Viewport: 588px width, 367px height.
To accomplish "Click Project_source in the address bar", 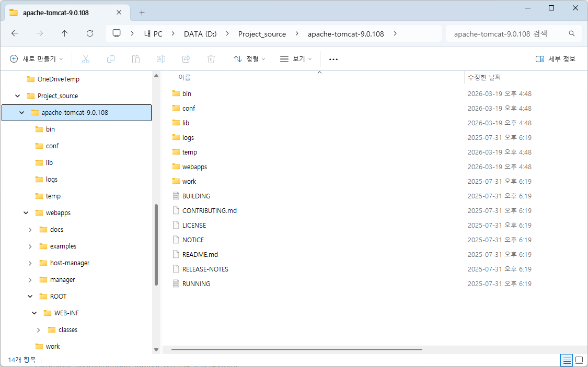I will point(262,34).
